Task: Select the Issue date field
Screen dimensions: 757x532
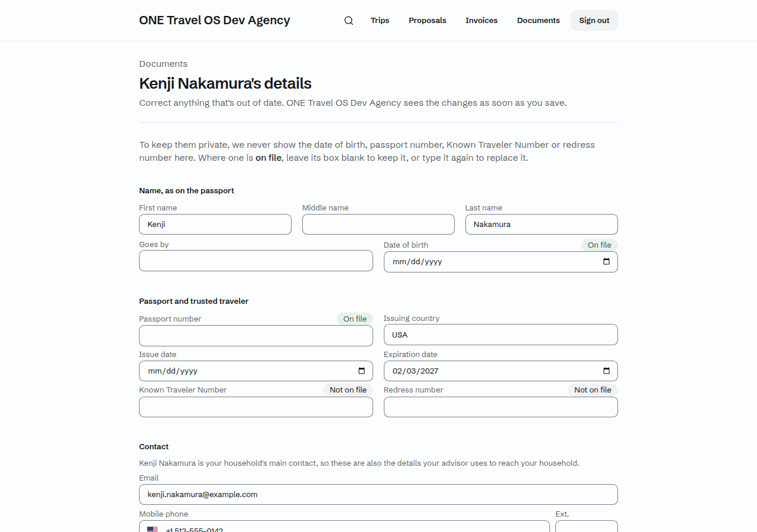Action: [256, 371]
